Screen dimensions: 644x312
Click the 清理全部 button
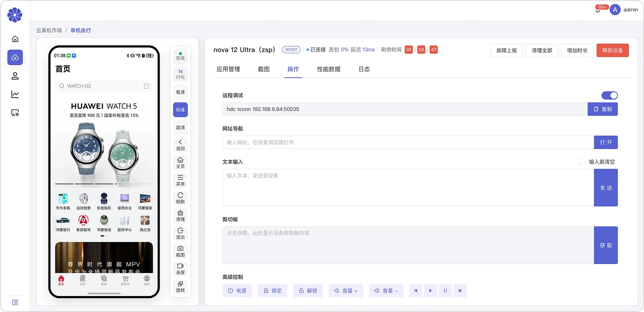[x=542, y=50]
